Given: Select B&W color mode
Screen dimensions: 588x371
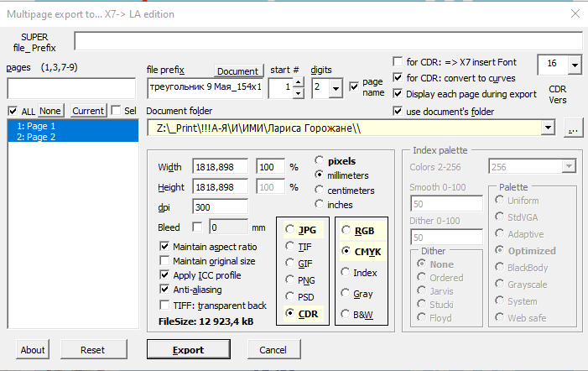Looking at the screenshot, I should point(346,314).
